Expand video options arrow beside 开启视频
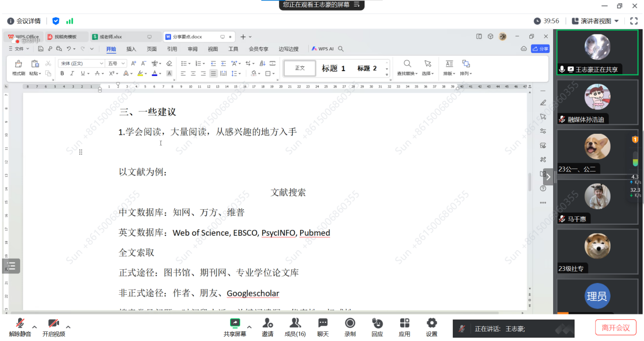 (68, 327)
